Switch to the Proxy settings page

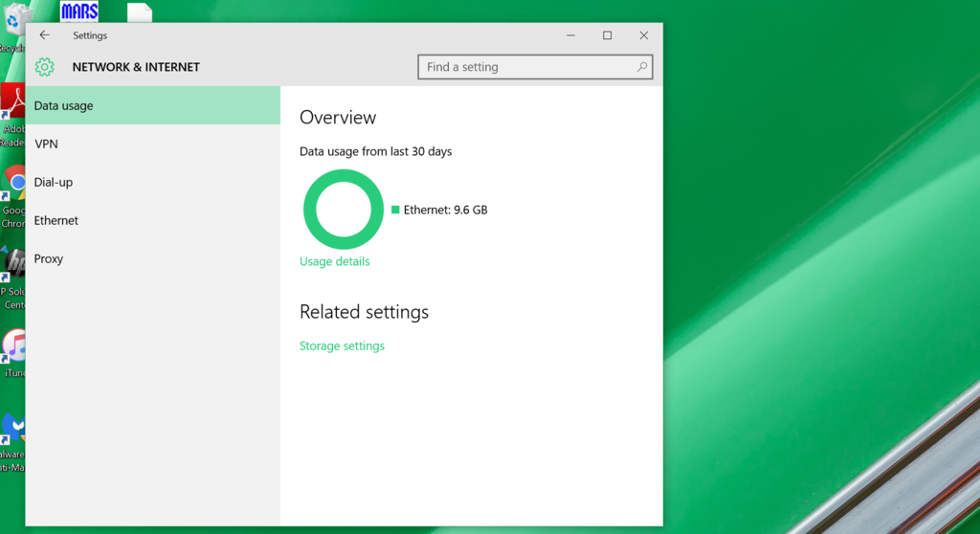click(48, 258)
